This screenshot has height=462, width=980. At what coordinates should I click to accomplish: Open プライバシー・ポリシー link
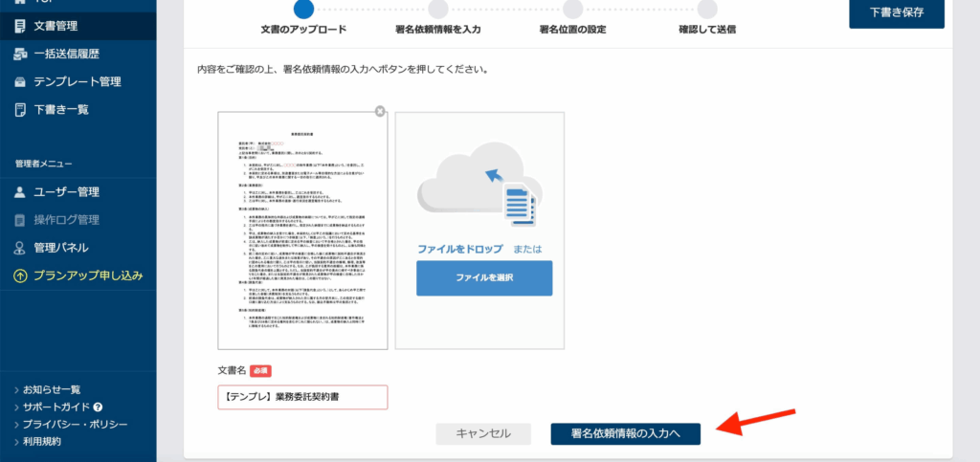pyautogui.click(x=75, y=425)
